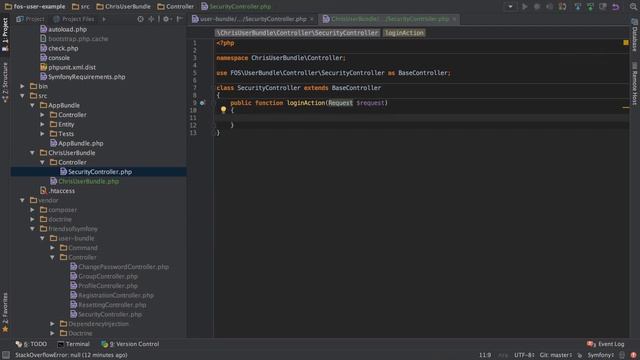Click Git: master branch widget

tap(556, 355)
